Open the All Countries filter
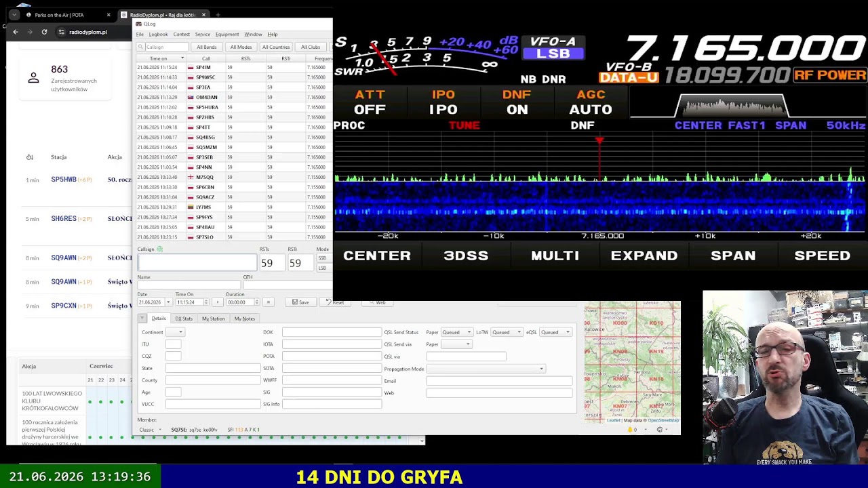The image size is (868, 488). [x=276, y=47]
